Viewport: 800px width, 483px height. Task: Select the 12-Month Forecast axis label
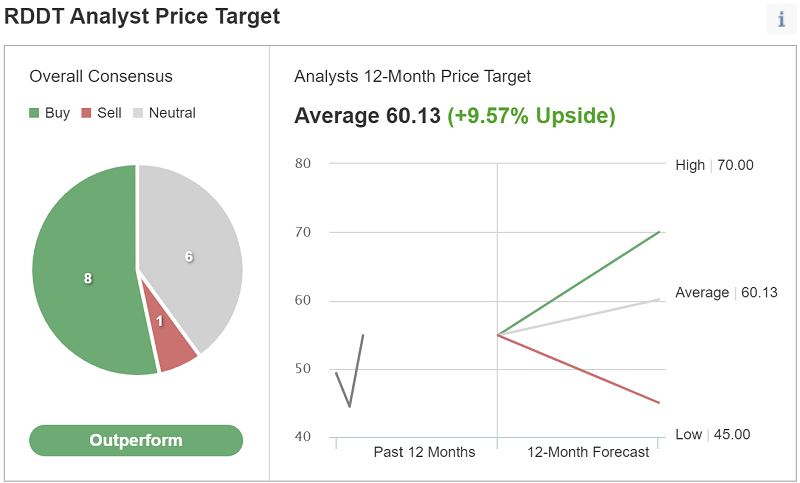[588, 452]
